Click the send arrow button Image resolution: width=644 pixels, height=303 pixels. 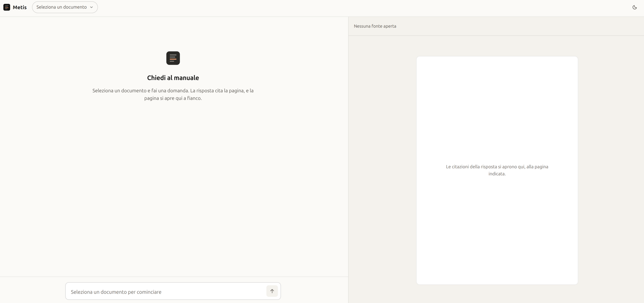272,291
